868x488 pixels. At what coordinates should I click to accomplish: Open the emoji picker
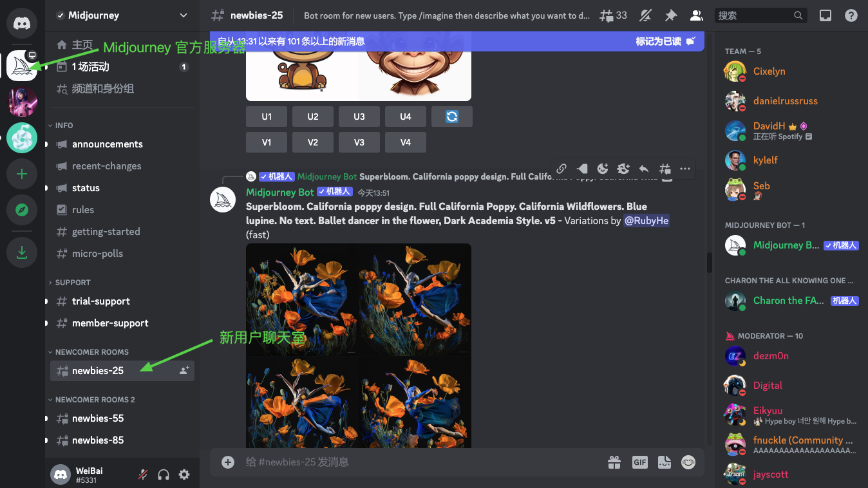pyautogui.click(x=688, y=462)
